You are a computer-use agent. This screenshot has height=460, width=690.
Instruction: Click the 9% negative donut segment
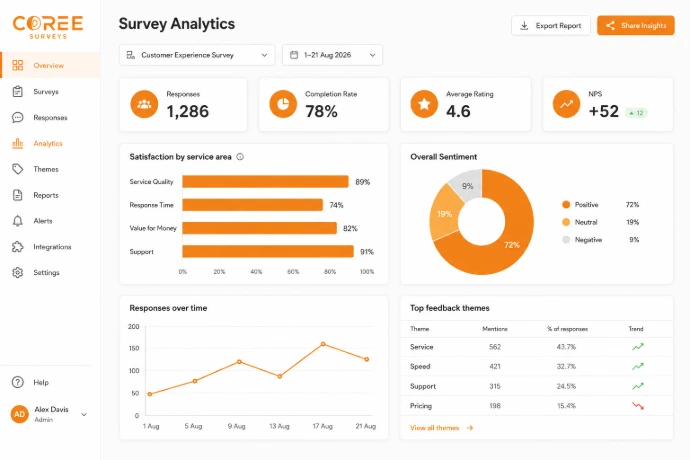coord(467,185)
